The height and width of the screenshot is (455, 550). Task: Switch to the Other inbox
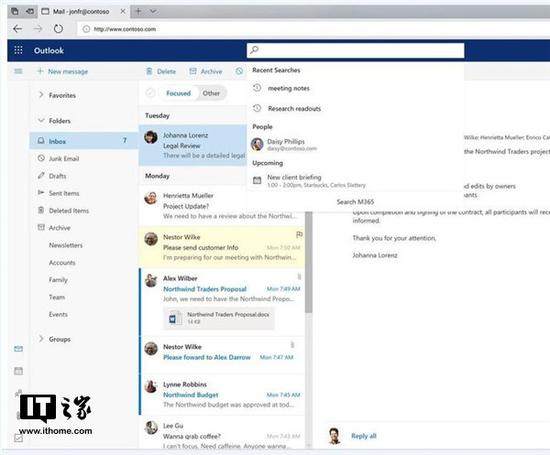click(x=211, y=93)
